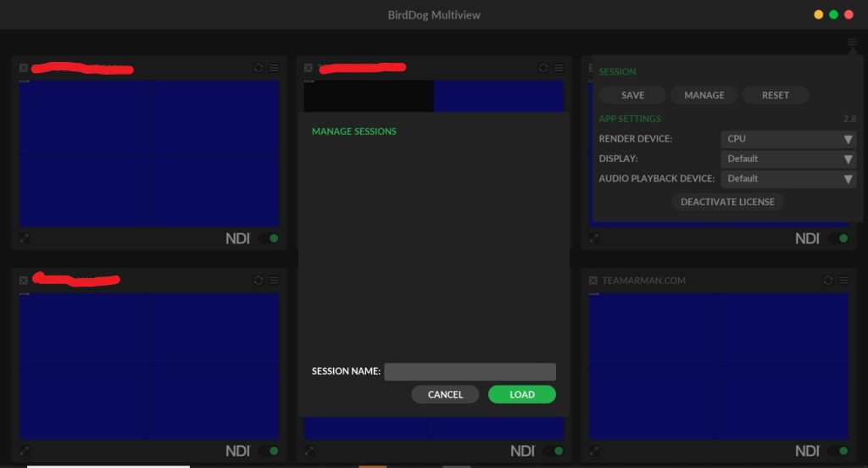Select Save in the Session menu
The height and width of the screenshot is (468, 868).
pos(632,95)
